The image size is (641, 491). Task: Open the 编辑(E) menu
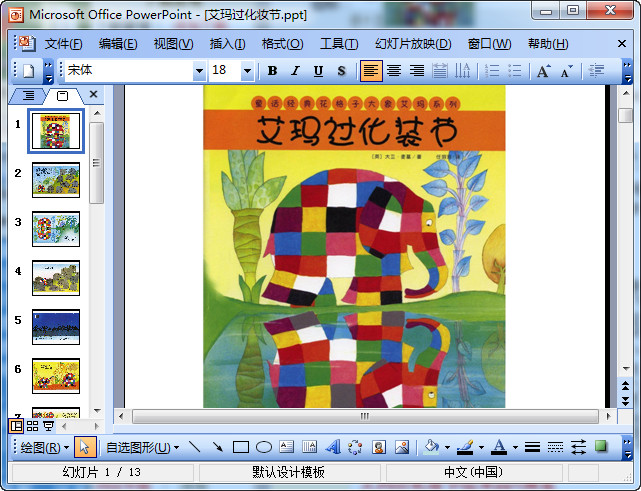pyautogui.click(x=118, y=43)
